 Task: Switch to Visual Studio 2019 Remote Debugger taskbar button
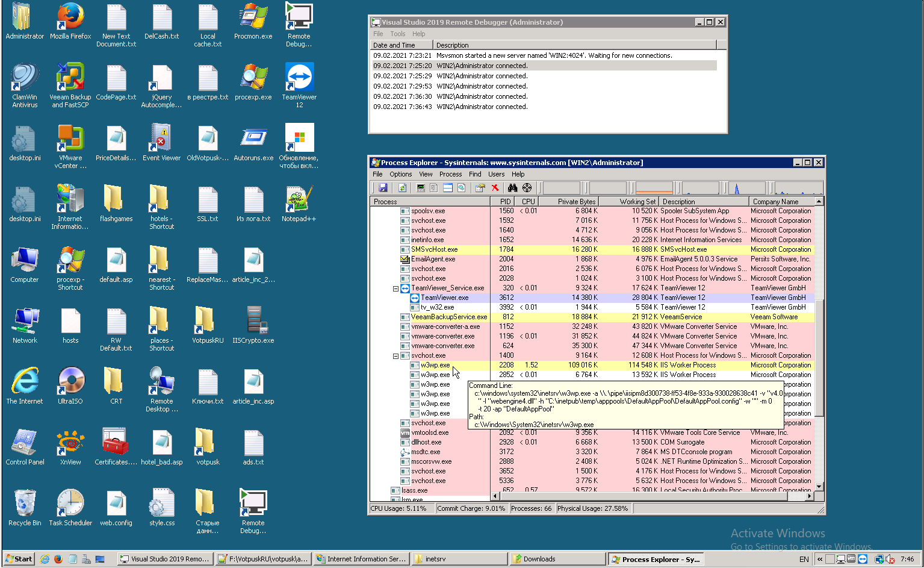(164, 559)
